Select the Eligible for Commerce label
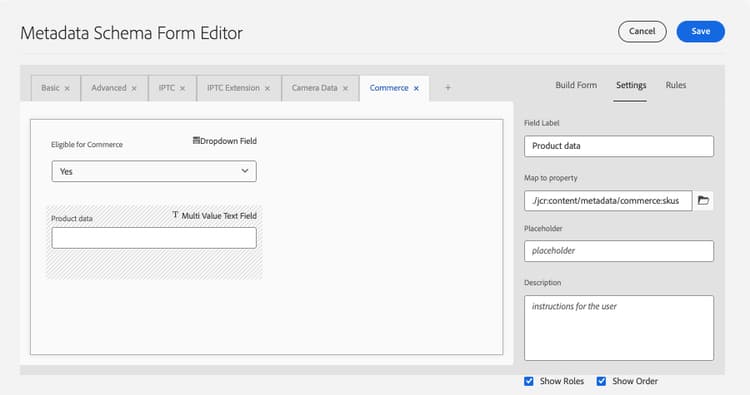The width and height of the screenshot is (750, 395). 87,144
